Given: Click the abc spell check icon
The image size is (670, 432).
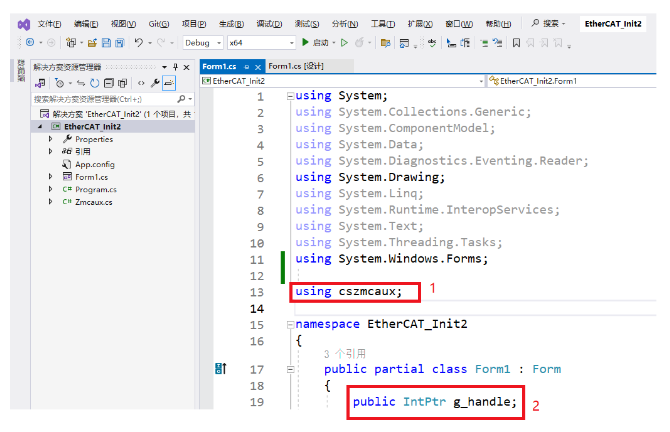Looking at the screenshot, I should click(x=432, y=43).
